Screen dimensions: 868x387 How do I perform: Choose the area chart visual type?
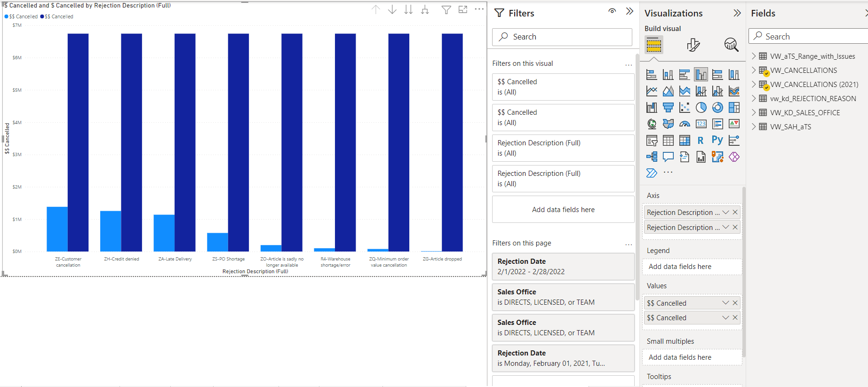point(668,91)
